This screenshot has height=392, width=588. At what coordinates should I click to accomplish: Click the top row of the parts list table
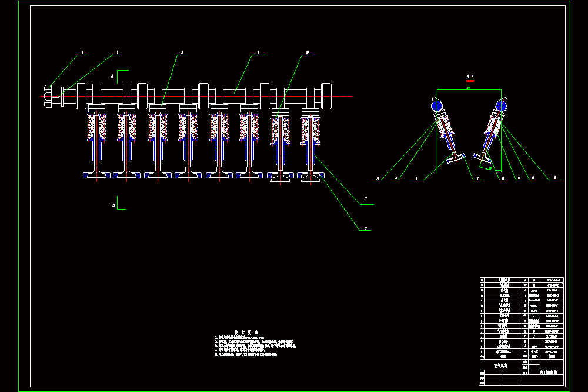(x=522, y=280)
